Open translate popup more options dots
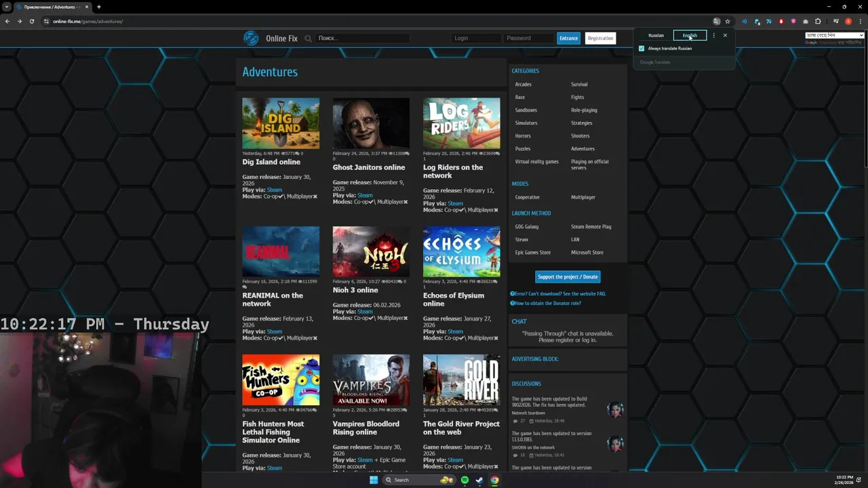This screenshot has height=488, width=868. (x=713, y=35)
